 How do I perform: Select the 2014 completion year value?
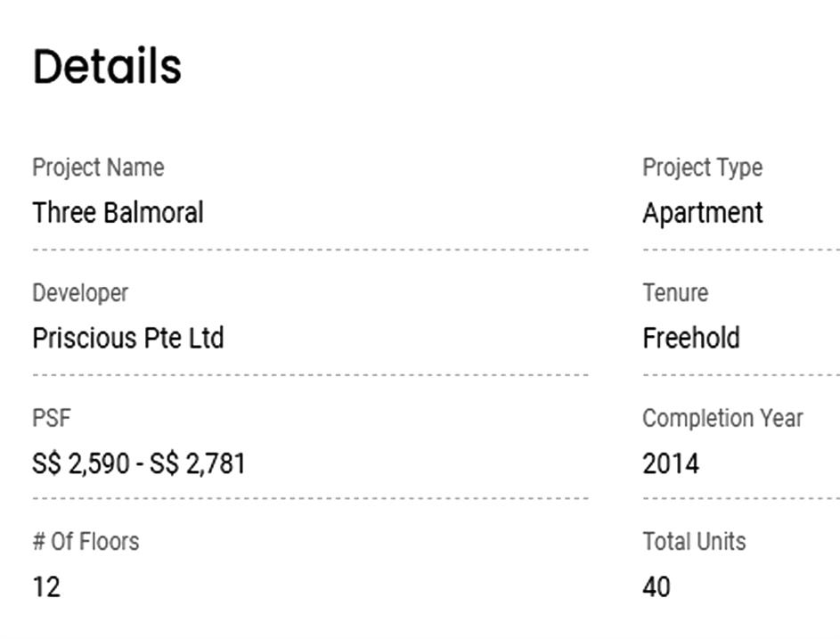tap(670, 463)
